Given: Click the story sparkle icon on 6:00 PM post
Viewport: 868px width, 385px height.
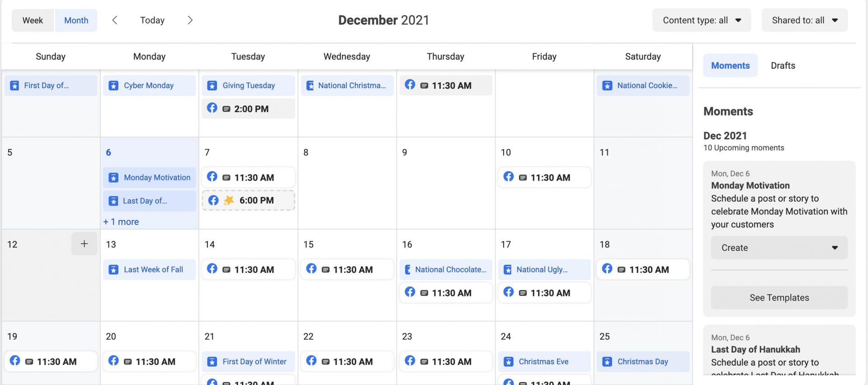Looking at the screenshot, I should tap(229, 200).
